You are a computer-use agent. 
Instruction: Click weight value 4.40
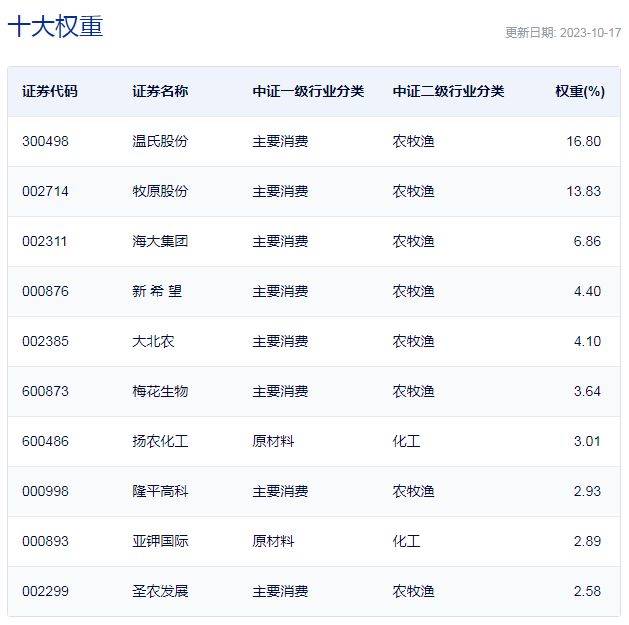587,291
